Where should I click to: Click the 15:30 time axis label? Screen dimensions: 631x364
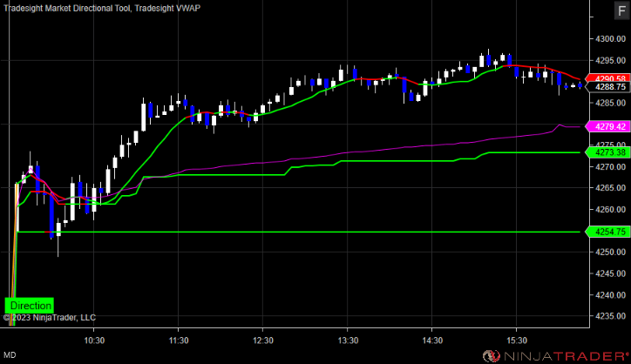(x=517, y=340)
